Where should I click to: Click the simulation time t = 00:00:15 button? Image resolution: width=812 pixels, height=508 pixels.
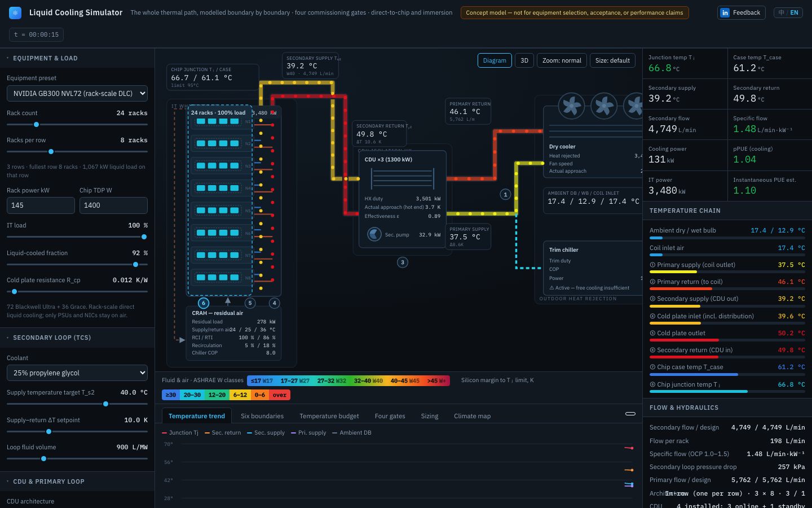point(36,34)
